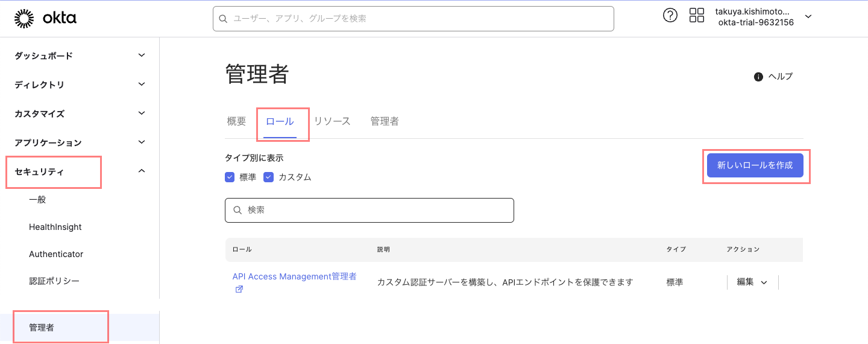Click the Okta logo icon

[x=24, y=19]
